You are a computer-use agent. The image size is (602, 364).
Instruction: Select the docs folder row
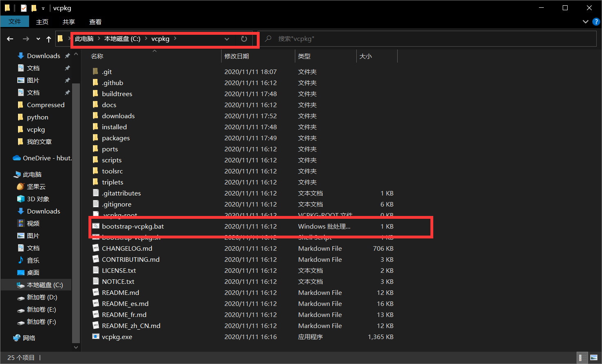[x=243, y=105]
